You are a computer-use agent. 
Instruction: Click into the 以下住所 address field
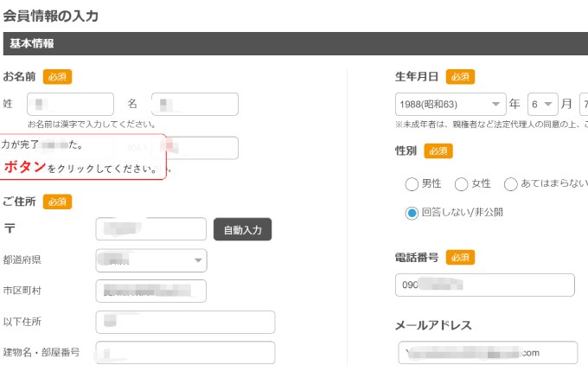tap(185, 322)
